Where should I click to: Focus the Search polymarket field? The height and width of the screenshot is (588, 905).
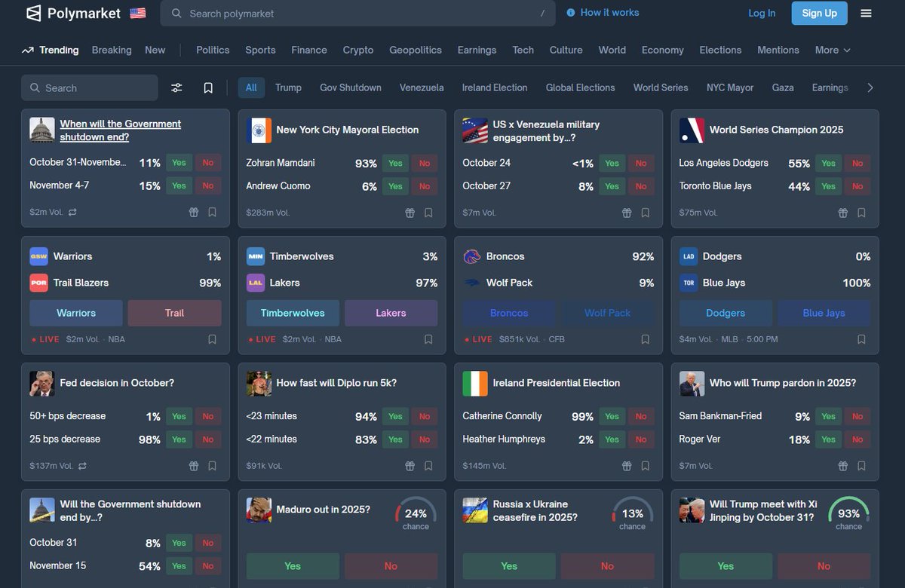[357, 13]
